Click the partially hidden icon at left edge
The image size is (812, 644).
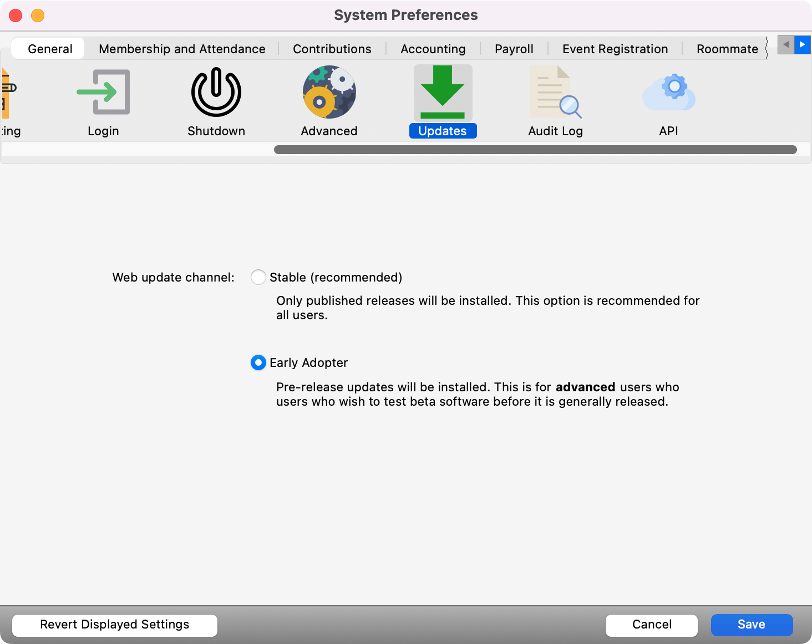[x=8, y=94]
